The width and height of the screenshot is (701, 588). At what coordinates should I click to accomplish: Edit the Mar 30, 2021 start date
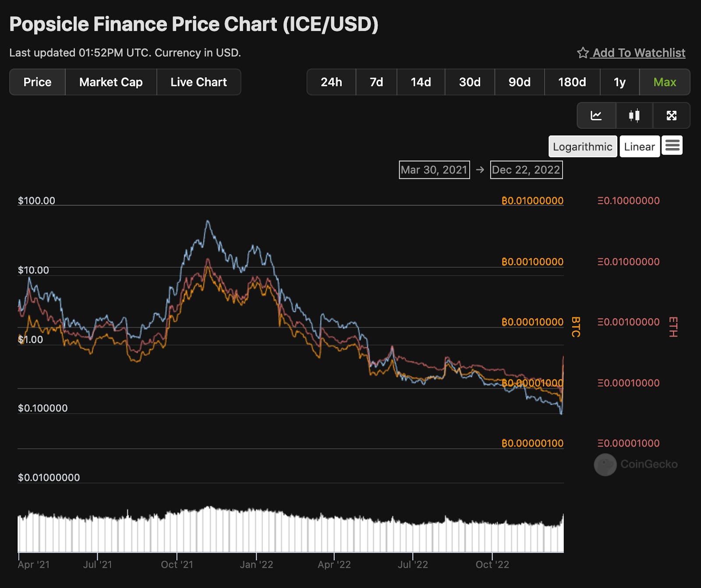(434, 170)
